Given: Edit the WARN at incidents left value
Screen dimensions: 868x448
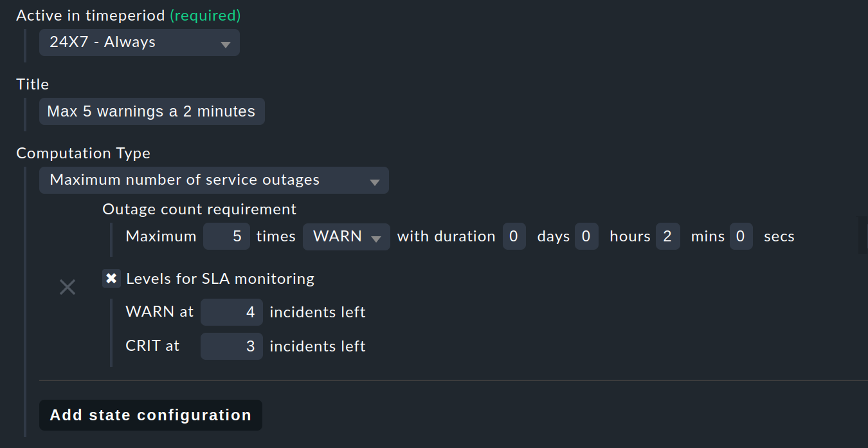Looking at the screenshot, I should coord(231,312).
